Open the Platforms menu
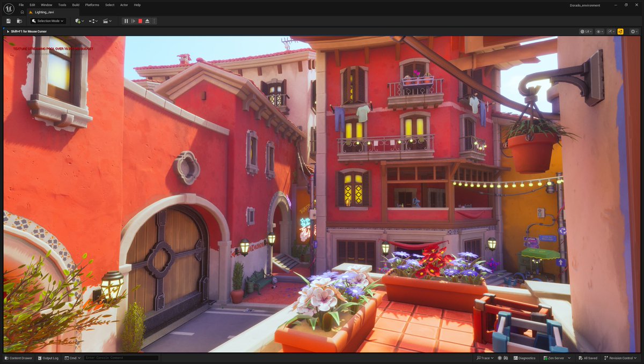Image resolution: width=644 pixels, height=364 pixels. [92, 5]
